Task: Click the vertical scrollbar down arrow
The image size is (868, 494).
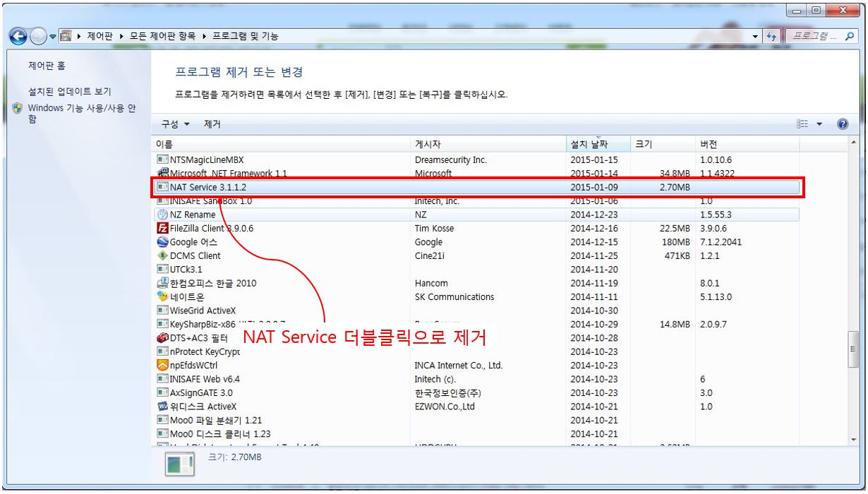Action: [855, 440]
